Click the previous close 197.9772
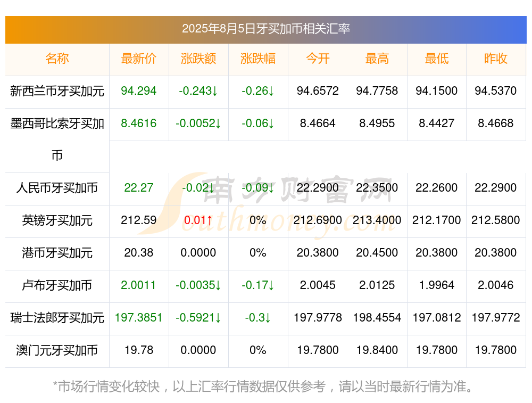The image size is (532, 403). [496, 318]
